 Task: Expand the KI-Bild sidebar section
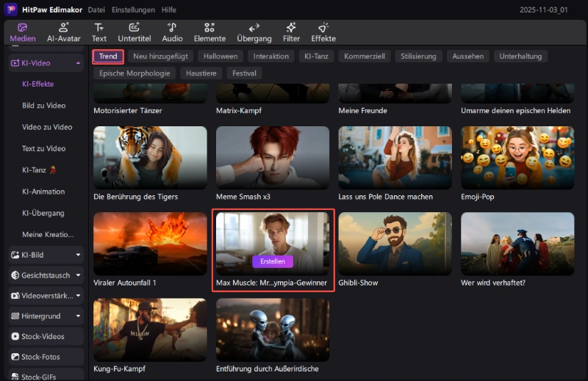click(78, 255)
